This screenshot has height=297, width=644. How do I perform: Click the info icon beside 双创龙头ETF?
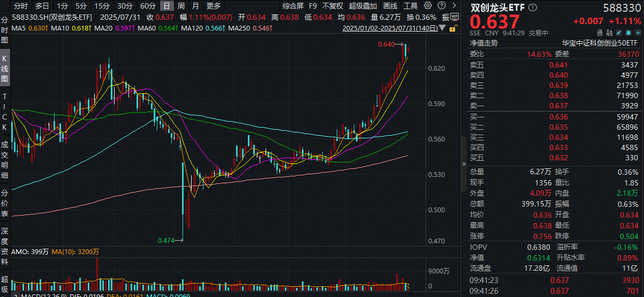click(533, 8)
